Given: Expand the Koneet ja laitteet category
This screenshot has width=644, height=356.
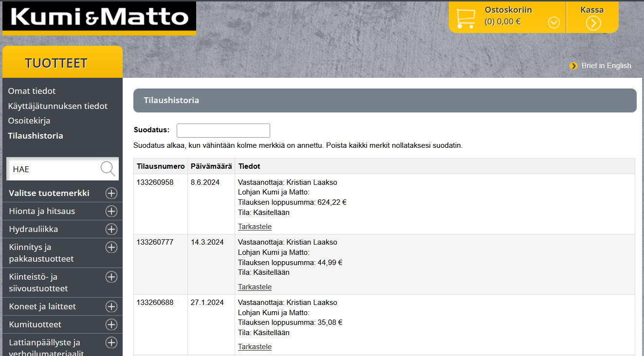Looking at the screenshot, I should click(x=111, y=306).
